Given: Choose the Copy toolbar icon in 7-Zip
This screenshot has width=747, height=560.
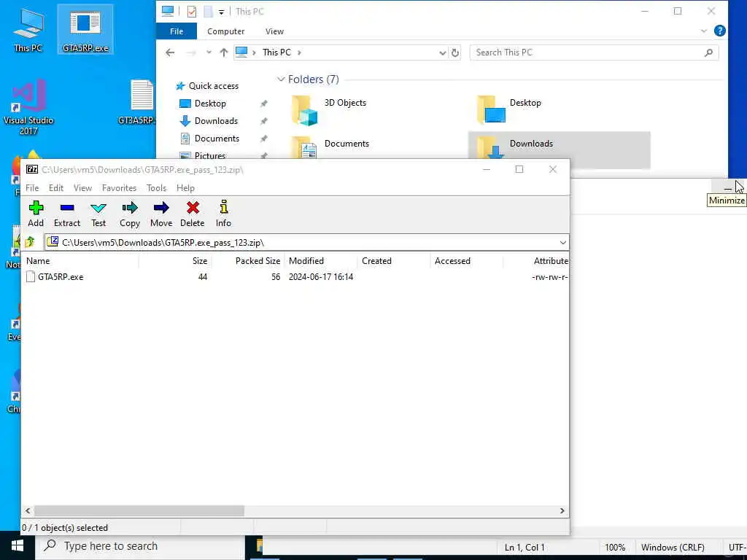Looking at the screenshot, I should (x=130, y=214).
